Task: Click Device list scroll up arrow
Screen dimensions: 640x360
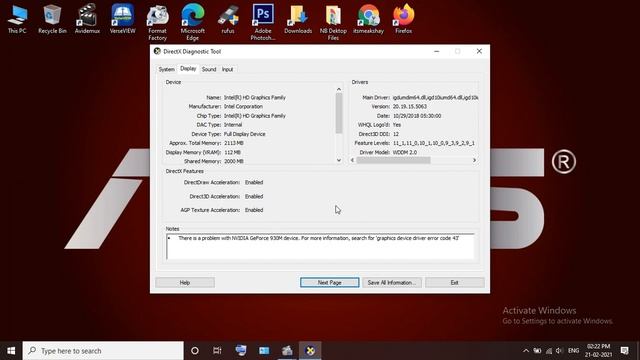Action: tap(339, 89)
